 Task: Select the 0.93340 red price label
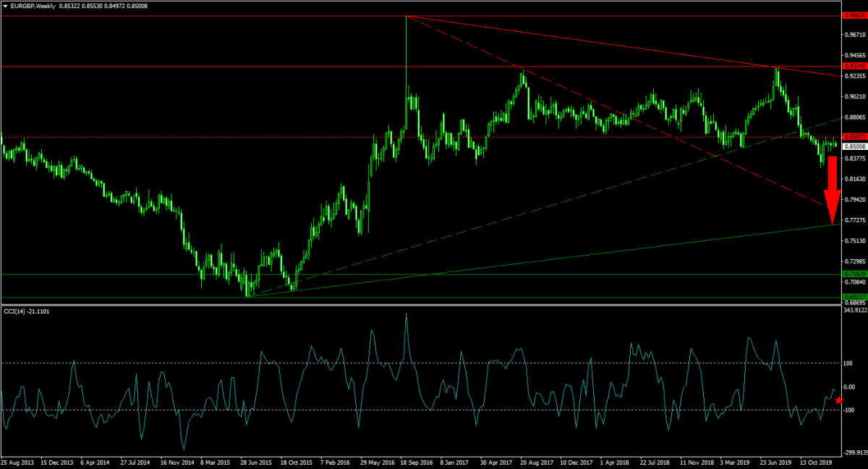click(854, 66)
